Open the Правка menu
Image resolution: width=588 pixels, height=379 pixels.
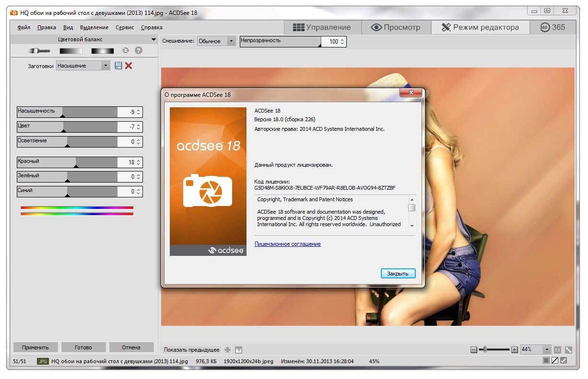click(x=47, y=28)
